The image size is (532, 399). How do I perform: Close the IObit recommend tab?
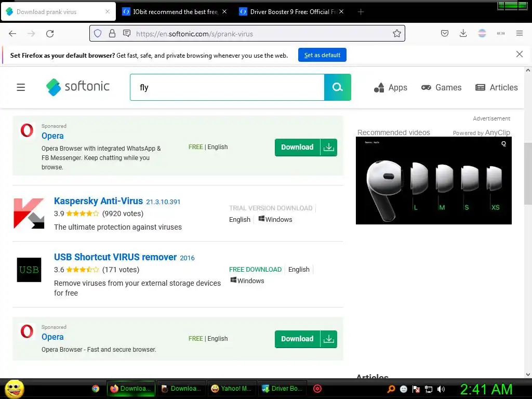(x=224, y=11)
